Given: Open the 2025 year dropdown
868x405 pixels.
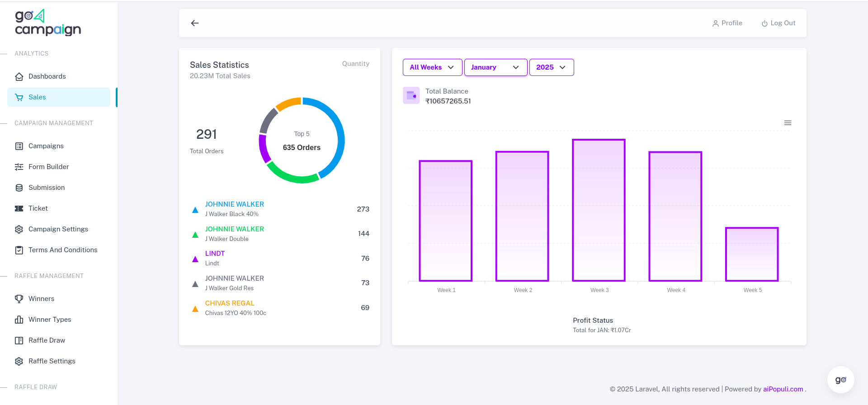Looking at the screenshot, I should pos(552,67).
